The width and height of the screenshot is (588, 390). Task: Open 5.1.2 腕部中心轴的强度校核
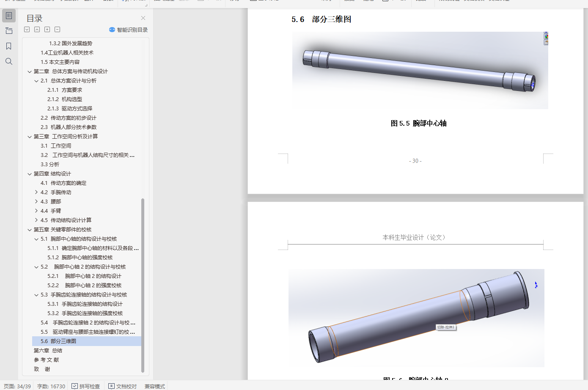point(80,258)
